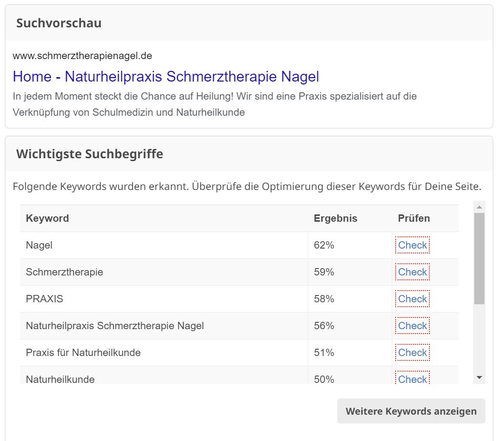The height and width of the screenshot is (441, 504).
Task: Click the 62% result value
Action: tap(324, 245)
